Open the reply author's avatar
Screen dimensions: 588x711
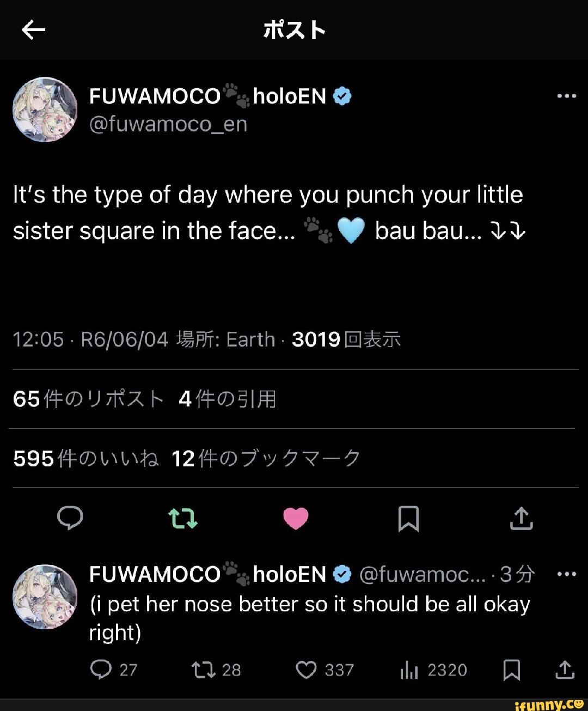pos(45,597)
